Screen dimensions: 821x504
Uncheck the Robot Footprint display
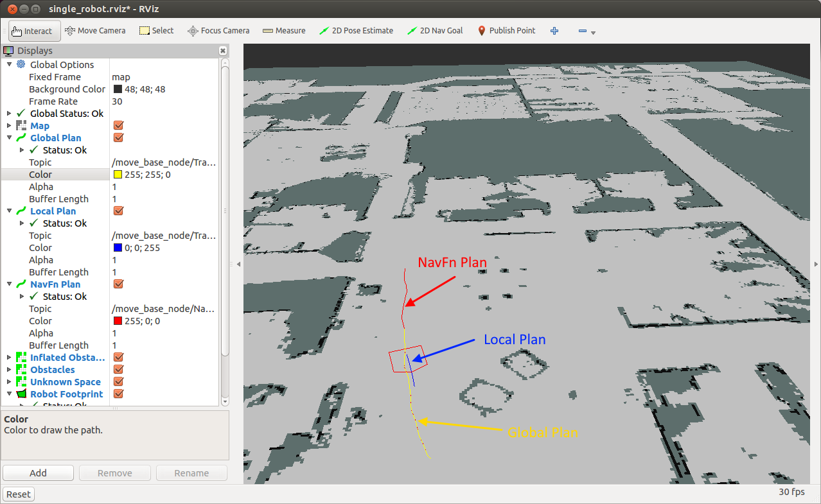[x=118, y=394]
